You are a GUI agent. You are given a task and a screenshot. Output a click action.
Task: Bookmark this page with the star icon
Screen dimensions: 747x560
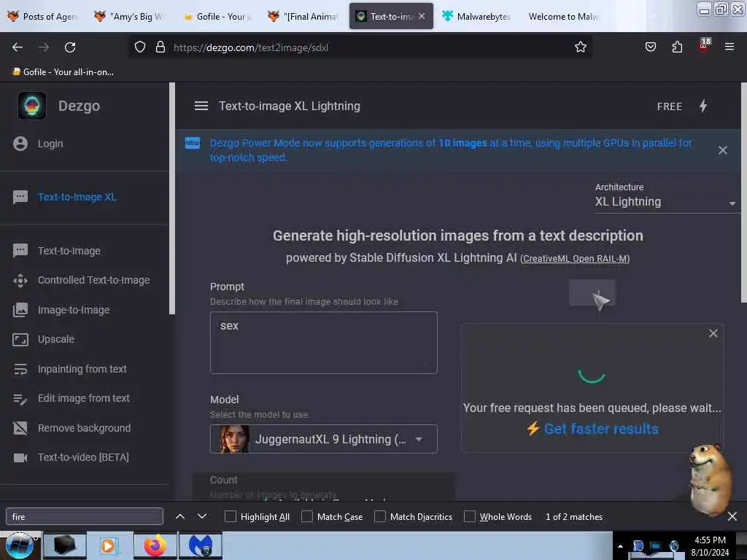(x=580, y=47)
